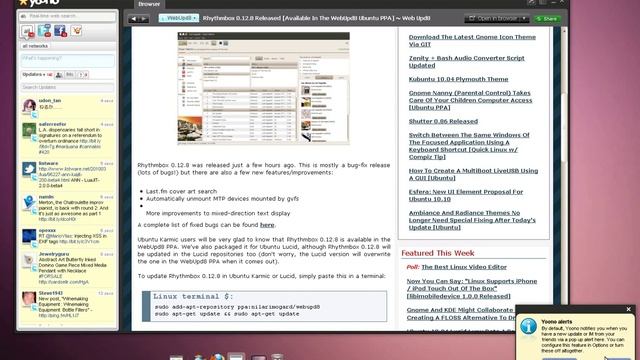The image size is (640, 360).
Task: Open How To Create A MultiBoot LiveUSB link
Action: 473,174
